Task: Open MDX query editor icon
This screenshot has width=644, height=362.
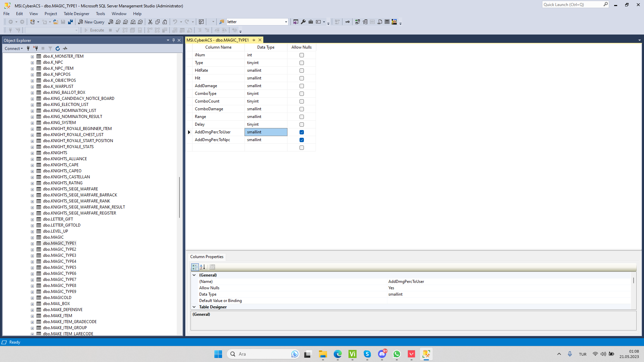Action: pyautogui.click(x=118, y=22)
